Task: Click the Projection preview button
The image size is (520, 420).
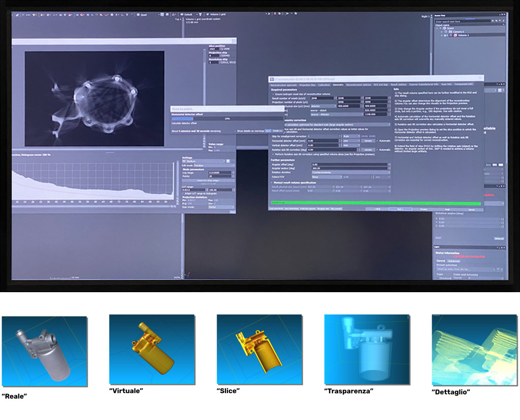Action: pos(308,208)
